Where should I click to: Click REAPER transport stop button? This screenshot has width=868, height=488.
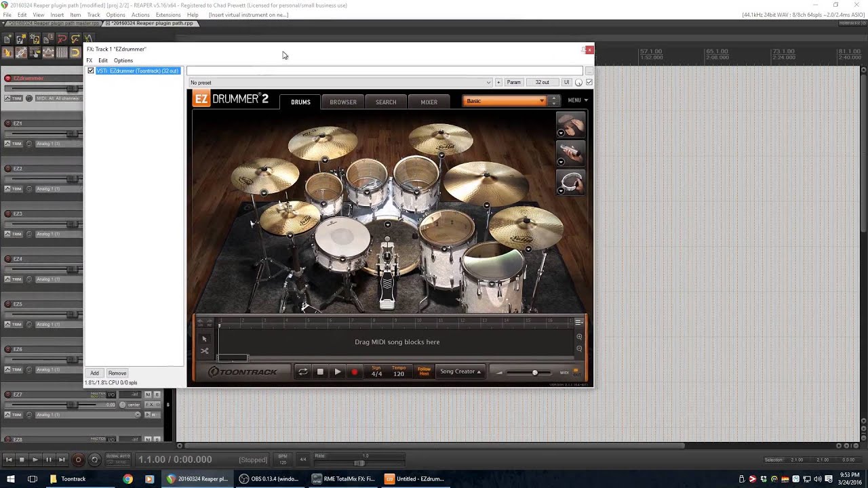pos(22,460)
